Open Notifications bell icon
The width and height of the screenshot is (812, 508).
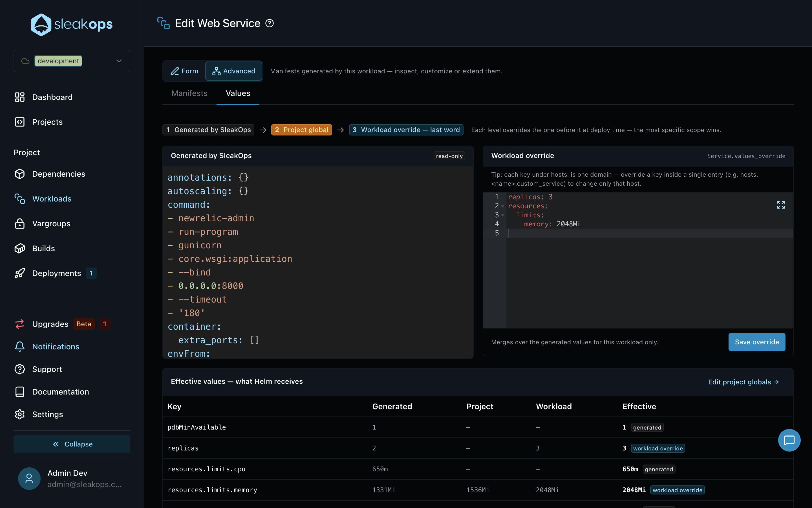coord(20,346)
